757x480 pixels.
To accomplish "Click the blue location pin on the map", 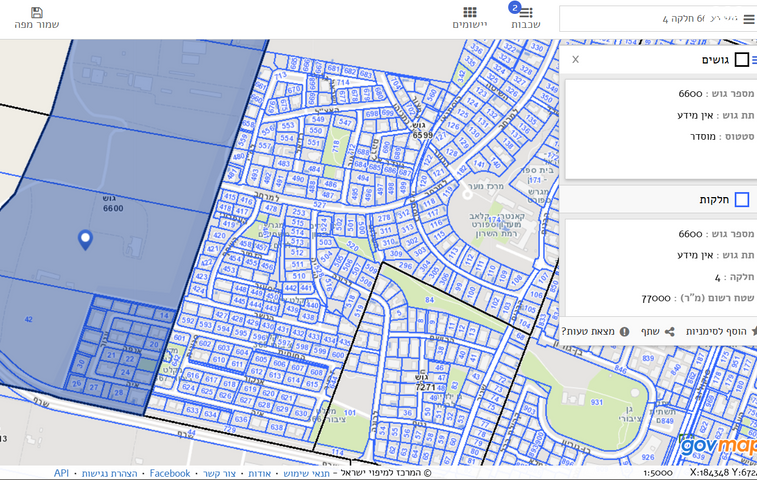I will 85,239.
